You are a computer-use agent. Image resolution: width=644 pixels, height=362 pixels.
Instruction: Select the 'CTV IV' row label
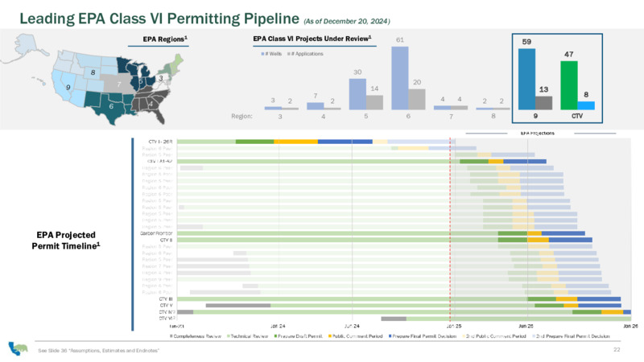(x=167, y=312)
